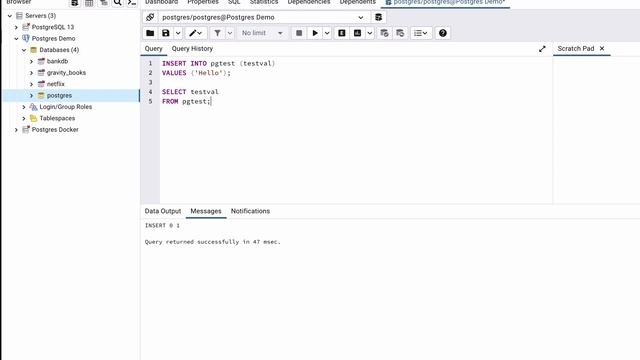Screen dimensions: 640x360
Task: Select the Tablespaces tree item
Action: 57,118
